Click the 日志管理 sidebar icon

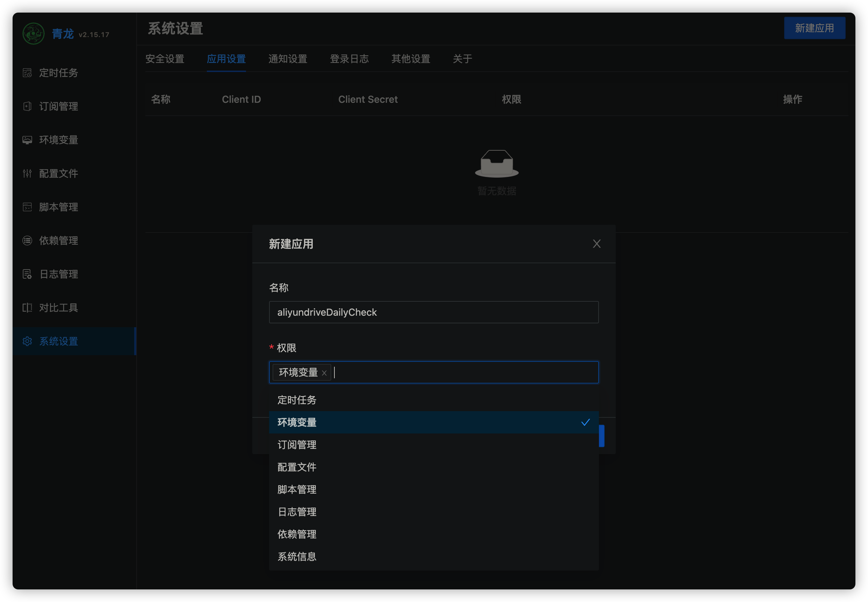pyautogui.click(x=27, y=274)
